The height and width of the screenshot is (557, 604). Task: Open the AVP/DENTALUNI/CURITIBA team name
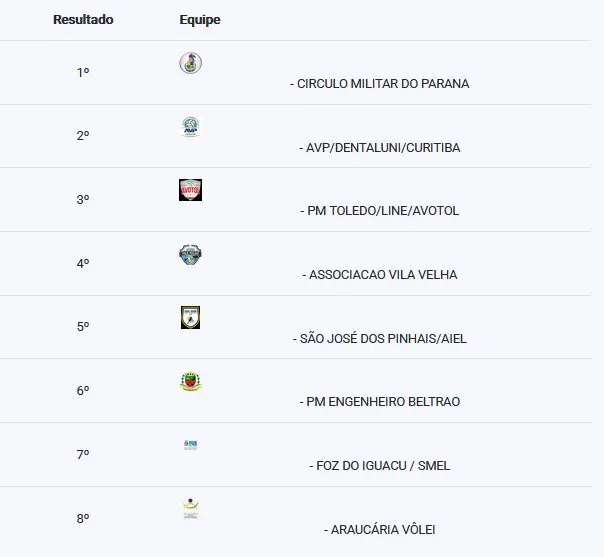(x=380, y=148)
